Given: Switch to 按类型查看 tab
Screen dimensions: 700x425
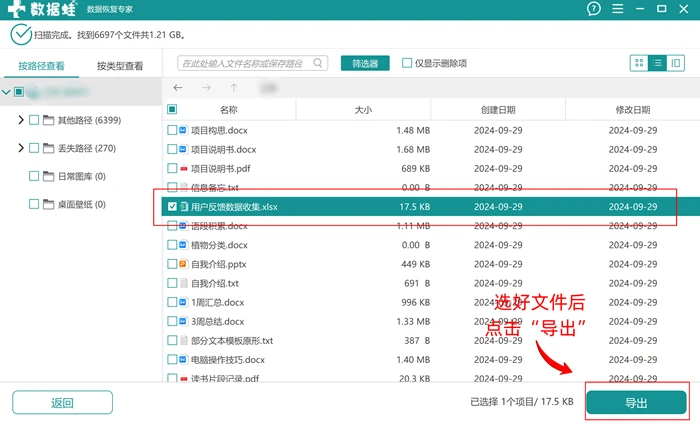Looking at the screenshot, I should pos(120,66).
